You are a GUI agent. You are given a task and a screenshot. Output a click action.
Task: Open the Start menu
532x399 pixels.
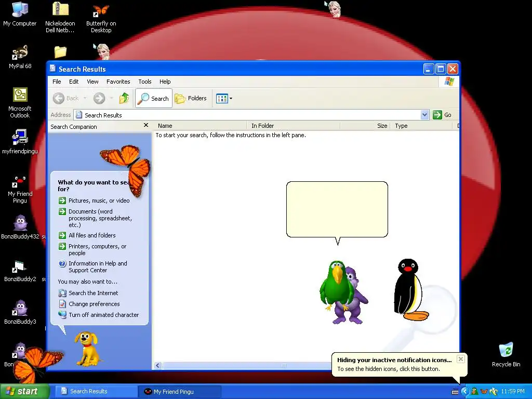tap(24, 391)
